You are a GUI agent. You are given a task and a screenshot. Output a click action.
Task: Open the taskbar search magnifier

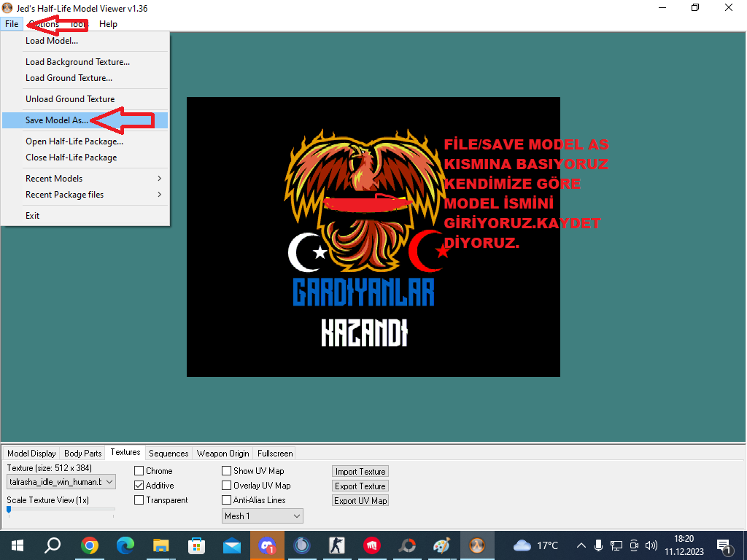point(53,545)
